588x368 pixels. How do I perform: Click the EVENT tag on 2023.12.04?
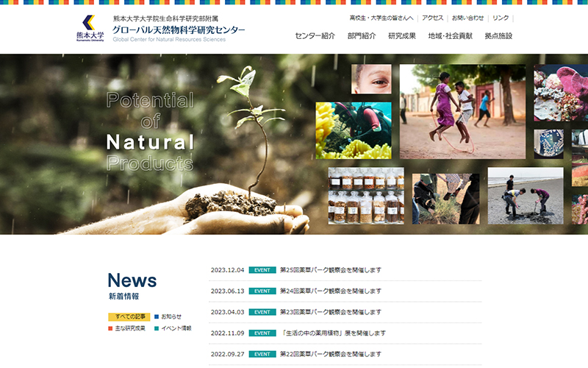(x=262, y=270)
